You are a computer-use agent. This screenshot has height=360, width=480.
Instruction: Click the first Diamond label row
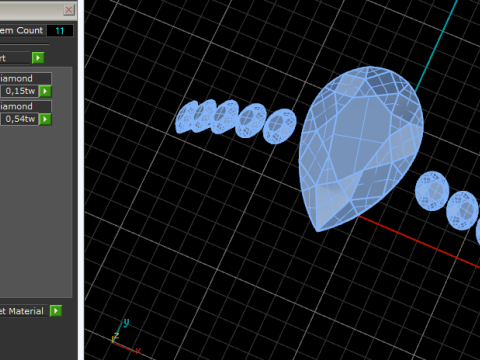point(25,78)
